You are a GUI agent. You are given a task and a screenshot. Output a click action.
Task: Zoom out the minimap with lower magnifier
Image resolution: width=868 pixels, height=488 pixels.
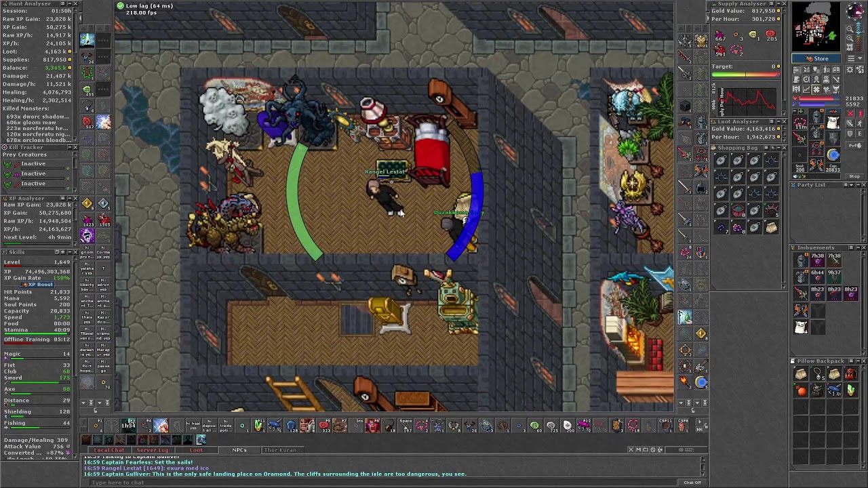[850, 39]
